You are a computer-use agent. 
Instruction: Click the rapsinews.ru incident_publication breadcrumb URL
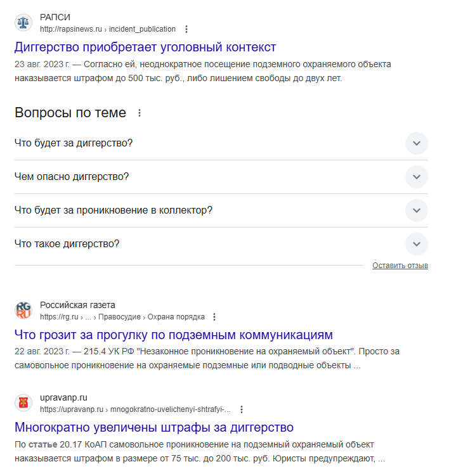[x=108, y=29]
